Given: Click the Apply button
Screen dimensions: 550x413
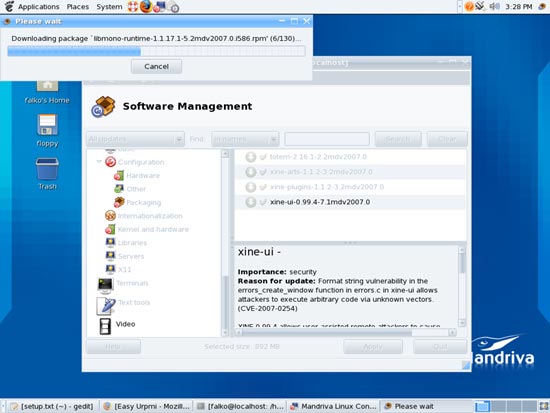Looking at the screenshot, I should (x=373, y=347).
